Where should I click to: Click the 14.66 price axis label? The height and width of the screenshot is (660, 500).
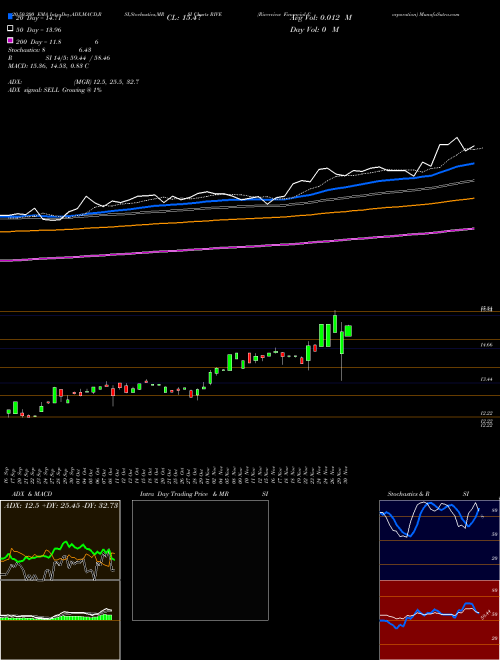(487, 345)
